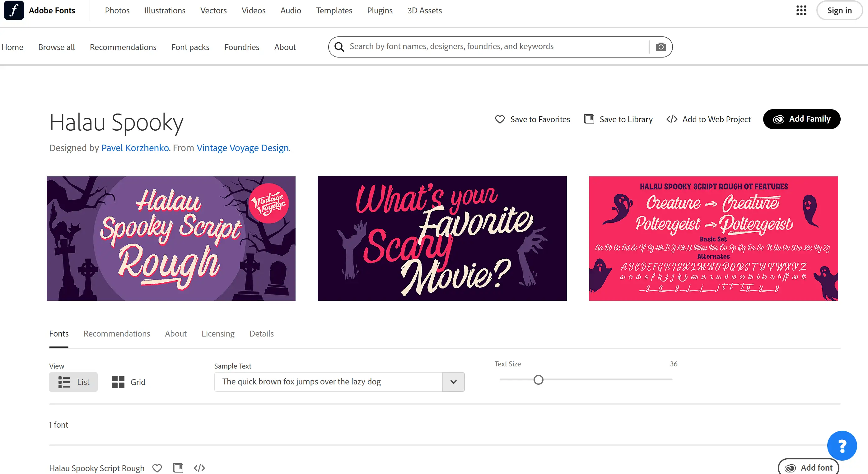The width and height of the screenshot is (868, 474).
Task: Open Recommendations in top navigation
Action: pyautogui.click(x=123, y=47)
